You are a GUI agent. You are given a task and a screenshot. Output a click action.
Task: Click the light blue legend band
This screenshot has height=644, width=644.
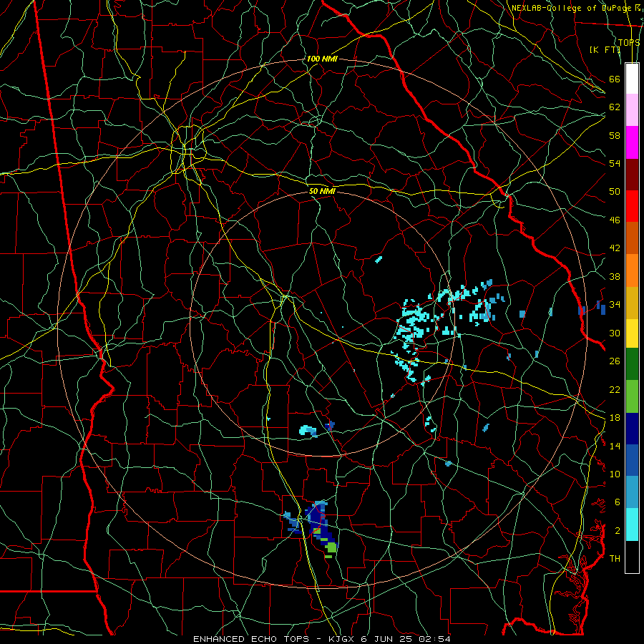point(632,492)
